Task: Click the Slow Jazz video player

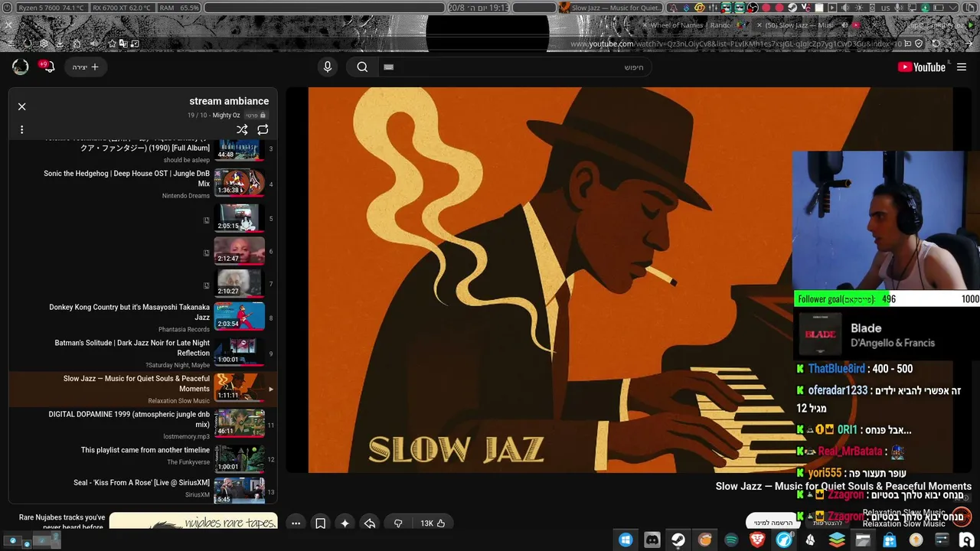Action: click(630, 280)
